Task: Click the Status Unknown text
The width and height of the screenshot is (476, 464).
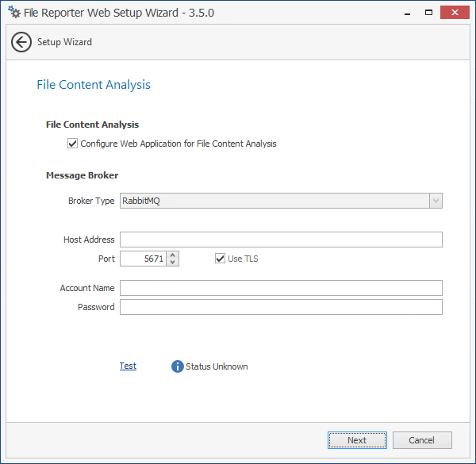Action: click(x=217, y=366)
